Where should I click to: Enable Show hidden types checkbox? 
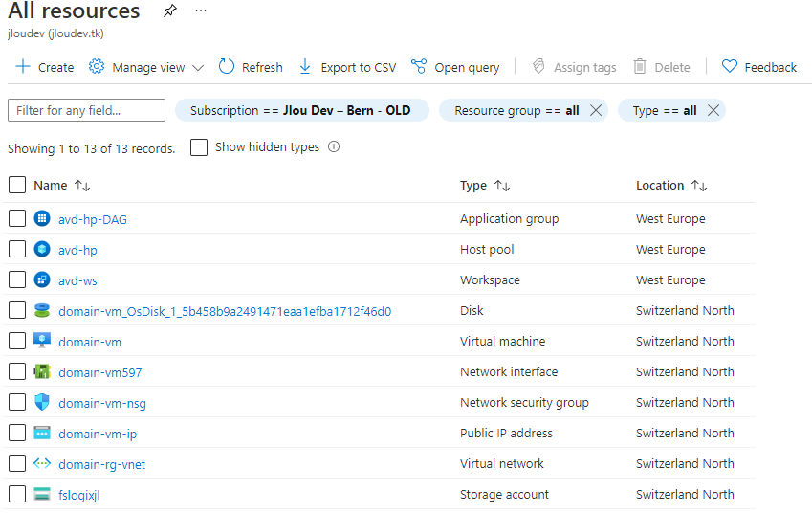[x=199, y=147]
